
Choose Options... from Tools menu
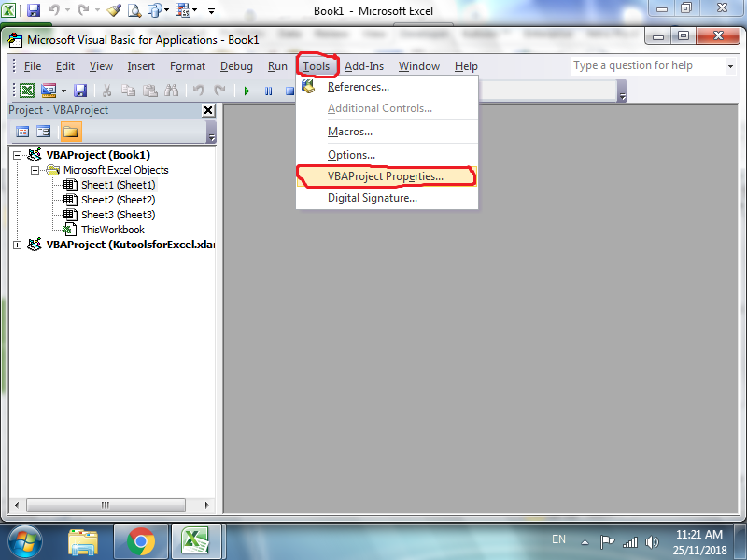(x=387, y=155)
